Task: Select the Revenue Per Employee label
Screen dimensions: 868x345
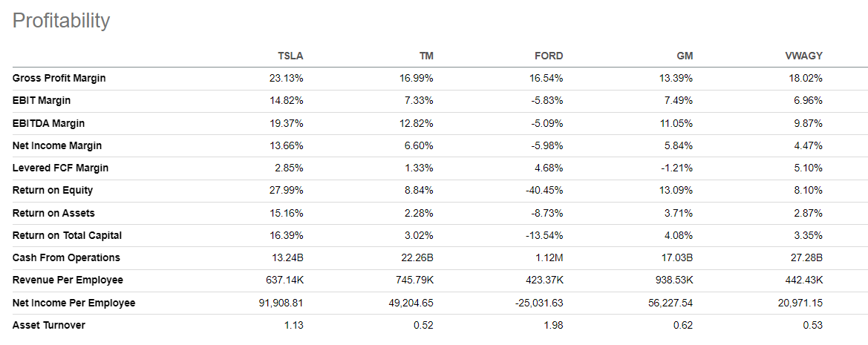Action: coord(68,280)
